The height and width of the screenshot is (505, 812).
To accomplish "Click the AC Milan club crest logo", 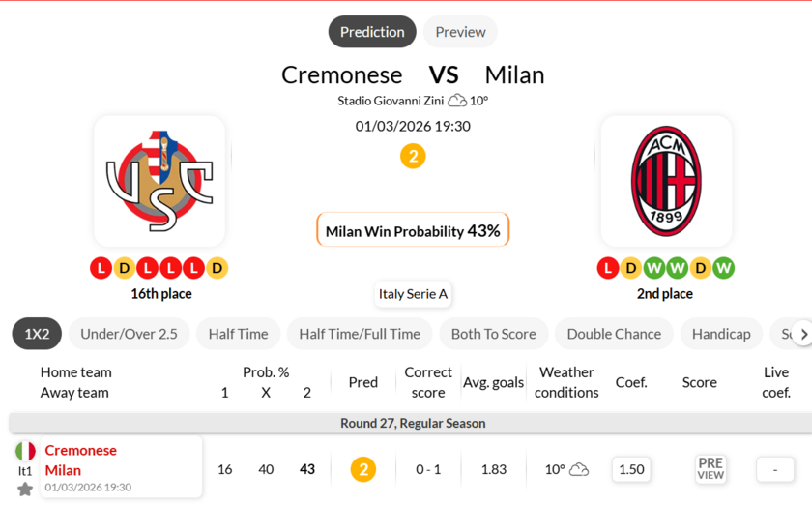I will [666, 182].
